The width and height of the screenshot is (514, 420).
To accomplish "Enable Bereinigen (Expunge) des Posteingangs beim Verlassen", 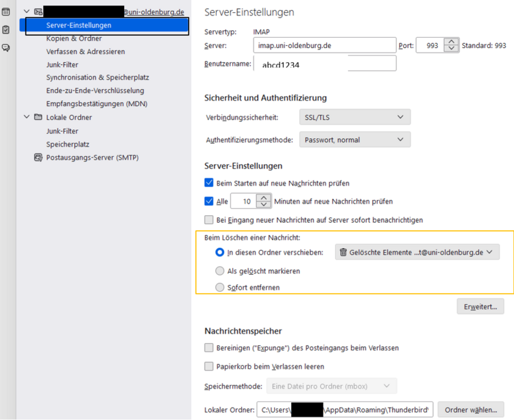I will click(x=209, y=347).
